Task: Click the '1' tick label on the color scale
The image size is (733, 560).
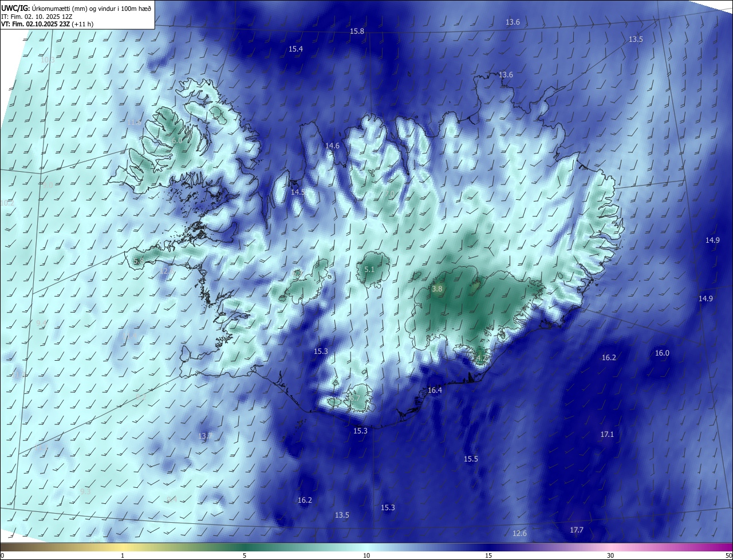Action: click(123, 556)
